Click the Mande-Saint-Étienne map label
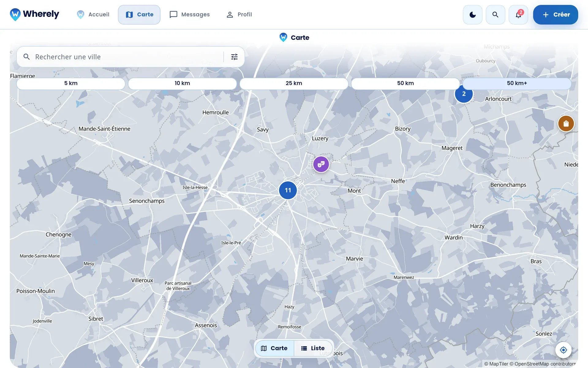588x368 pixels. coord(104,129)
